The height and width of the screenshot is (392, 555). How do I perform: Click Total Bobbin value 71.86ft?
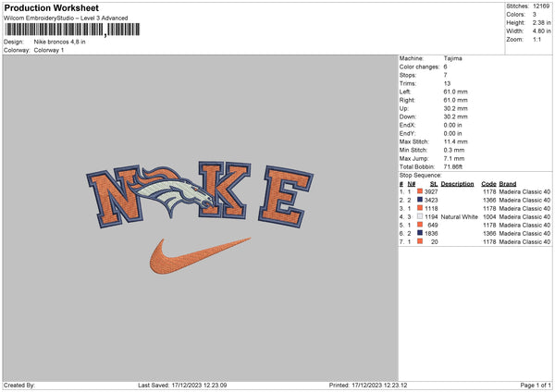453,166
